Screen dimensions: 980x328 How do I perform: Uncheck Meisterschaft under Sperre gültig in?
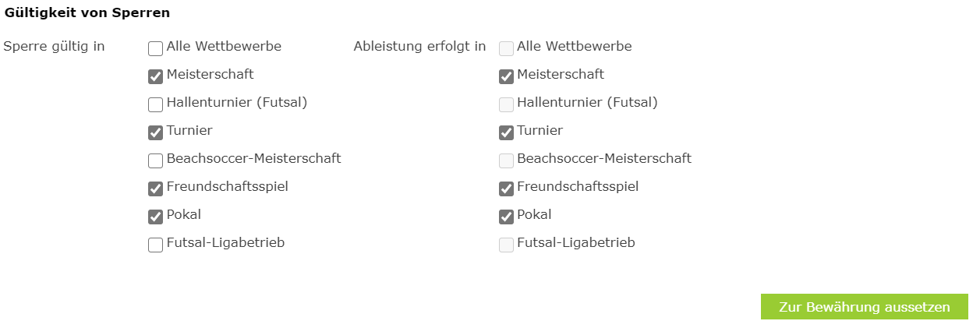(155, 76)
